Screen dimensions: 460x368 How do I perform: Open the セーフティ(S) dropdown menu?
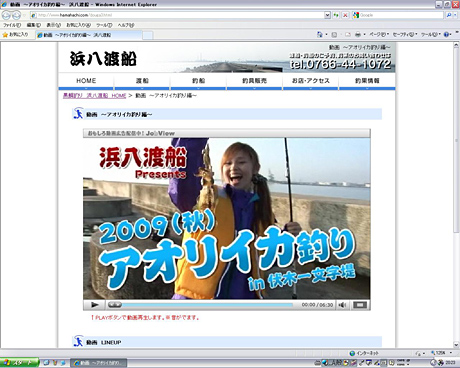(x=405, y=34)
